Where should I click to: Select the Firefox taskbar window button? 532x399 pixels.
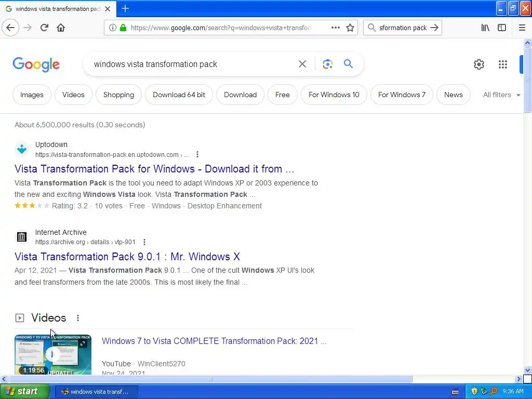96,392
